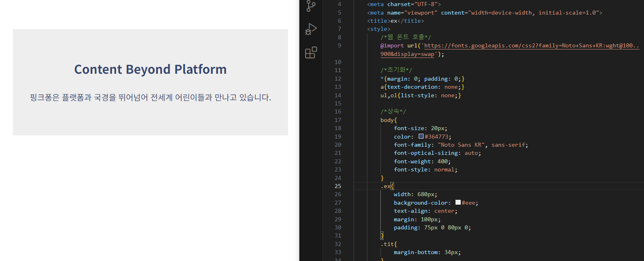This screenshot has width=644, height=261.
Task: Click 'font-style: normal;' declaration
Action: tap(426, 169)
